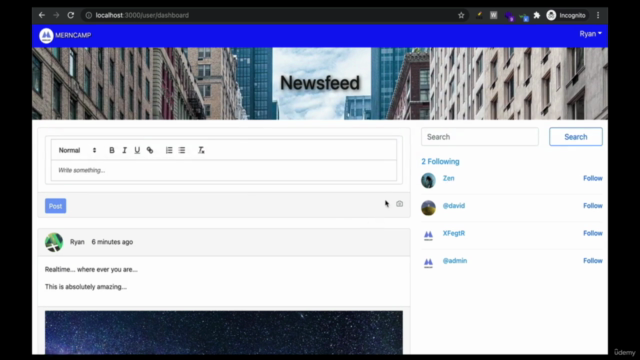
Task: Open the Normal heading style dropdown
Action: pyautogui.click(x=78, y=150)
